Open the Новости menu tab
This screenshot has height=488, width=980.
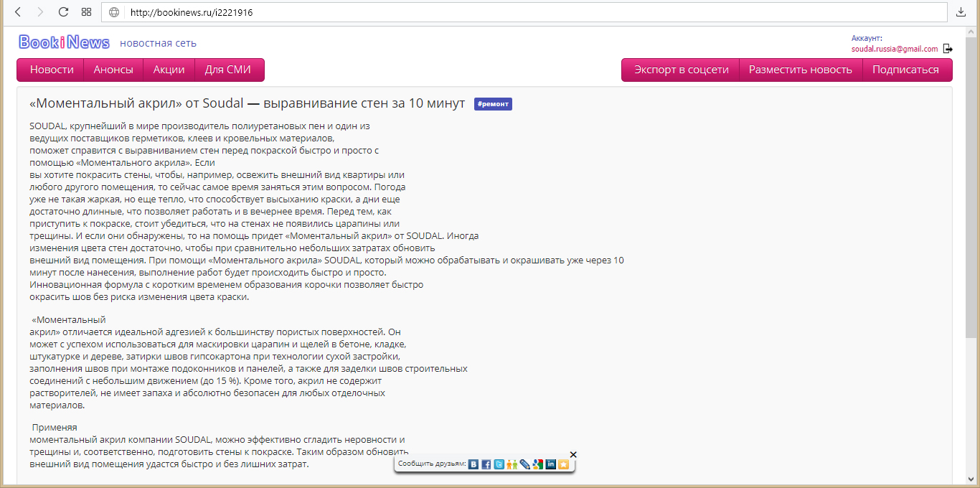[x=52, y=70]
